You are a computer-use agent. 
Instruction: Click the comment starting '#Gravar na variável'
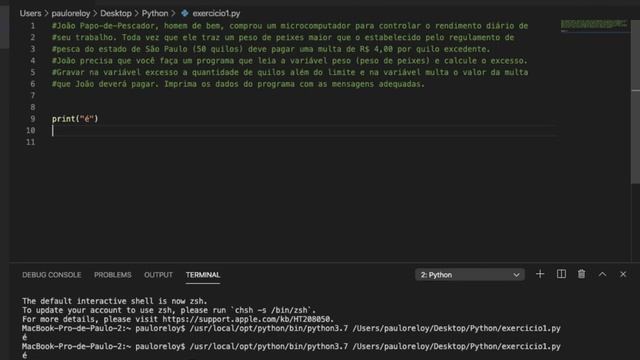[290, 72]
